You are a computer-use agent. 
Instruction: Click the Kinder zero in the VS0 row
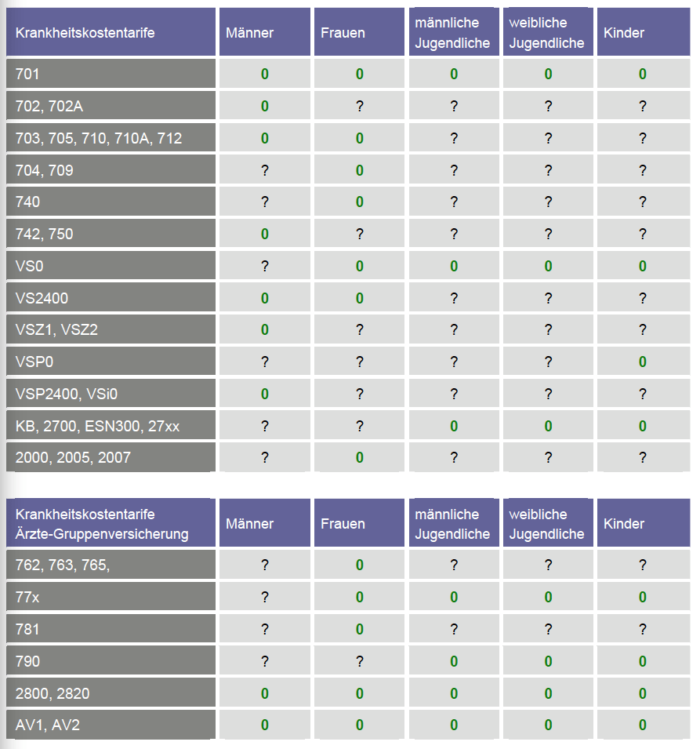643,266
